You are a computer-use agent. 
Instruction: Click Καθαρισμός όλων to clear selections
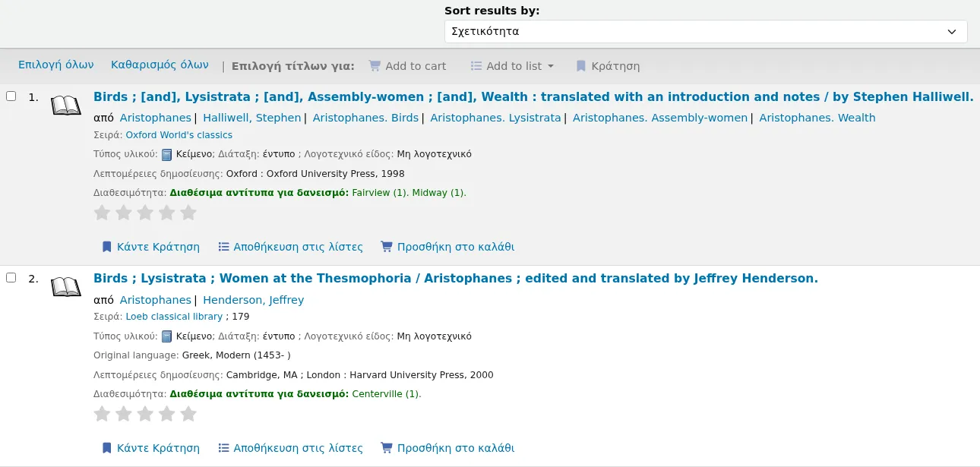[x=160, y=65]
